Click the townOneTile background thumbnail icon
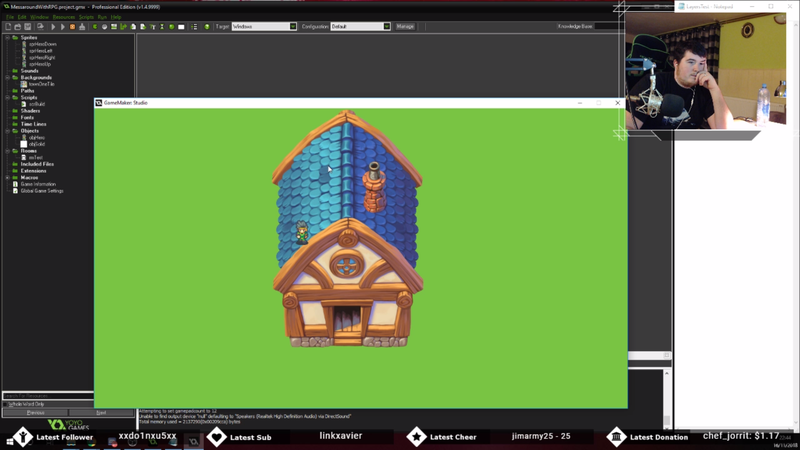The width and height of the screenshot is (800, 450). point(23,84)
